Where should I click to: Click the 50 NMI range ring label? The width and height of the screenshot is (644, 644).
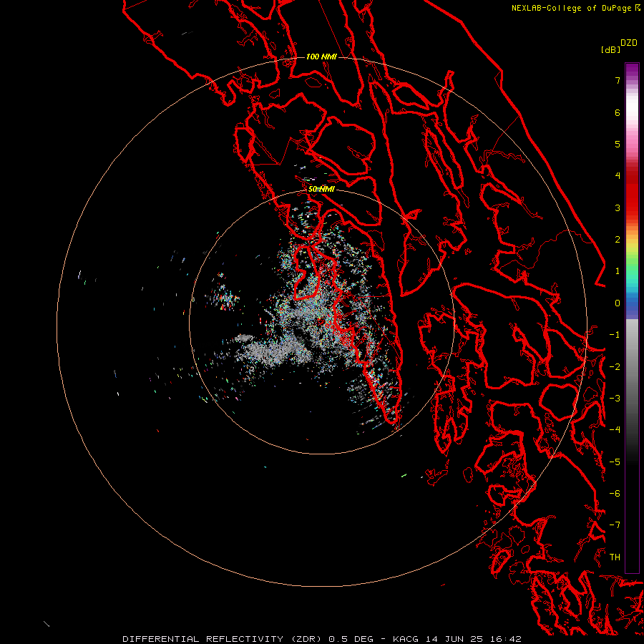click(321, 189)
